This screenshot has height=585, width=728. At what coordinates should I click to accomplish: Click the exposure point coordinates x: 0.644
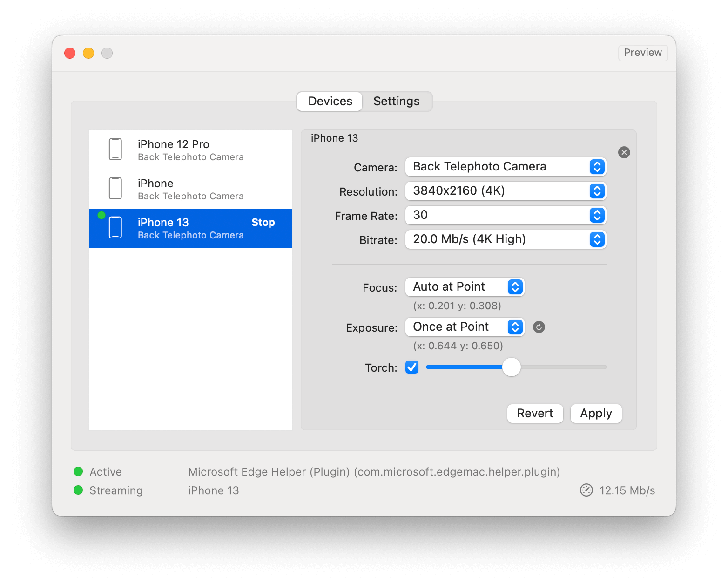(458, 346)
